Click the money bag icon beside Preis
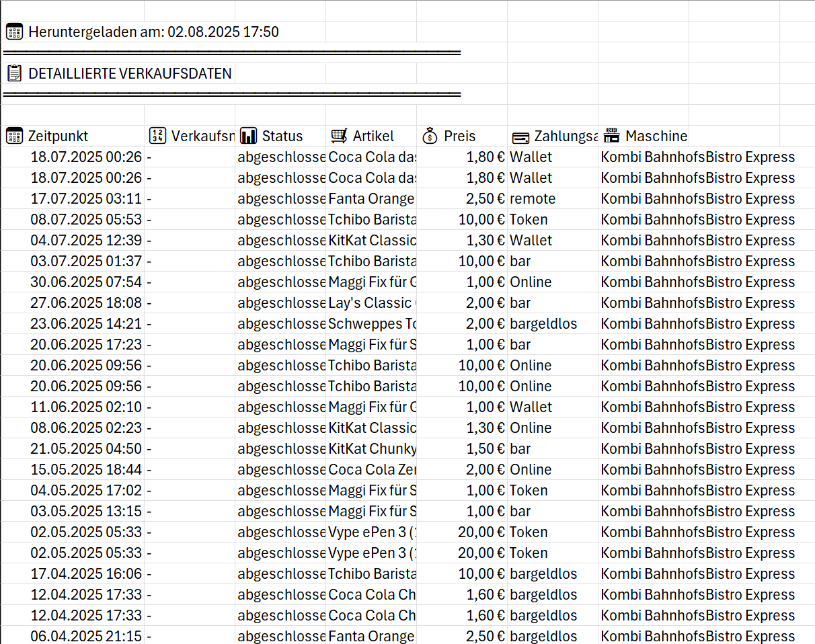Screen dimensions: 815x644 [430, 136]
